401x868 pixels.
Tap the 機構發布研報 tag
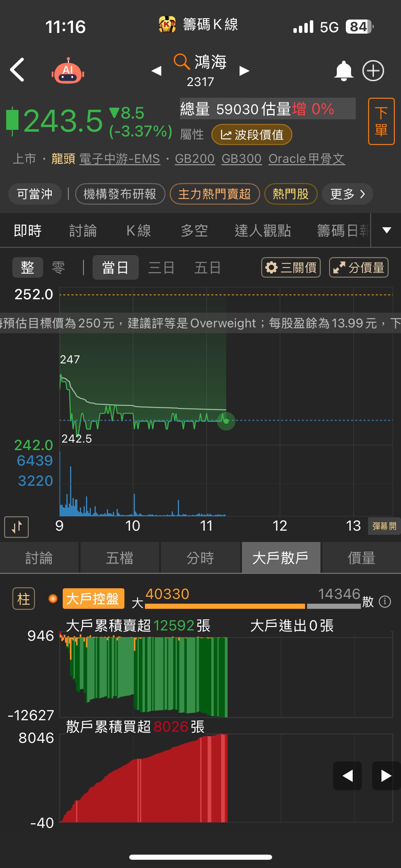tap(120, 194)
